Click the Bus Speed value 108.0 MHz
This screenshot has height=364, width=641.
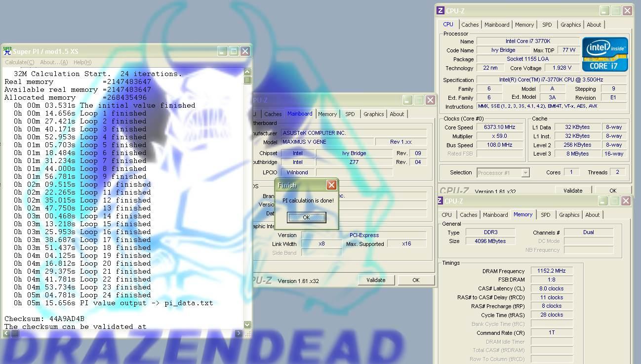tap(500, 145)
